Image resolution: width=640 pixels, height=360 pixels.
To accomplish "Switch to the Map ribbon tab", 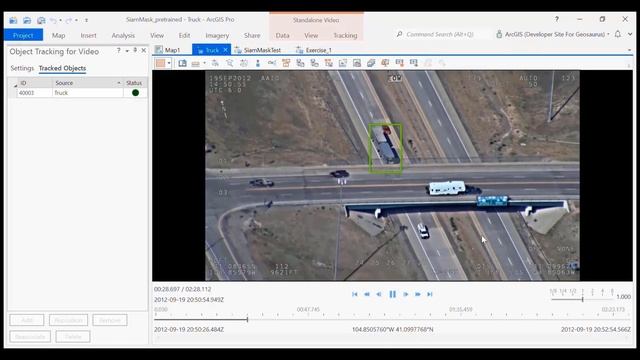I will point(58,36).
